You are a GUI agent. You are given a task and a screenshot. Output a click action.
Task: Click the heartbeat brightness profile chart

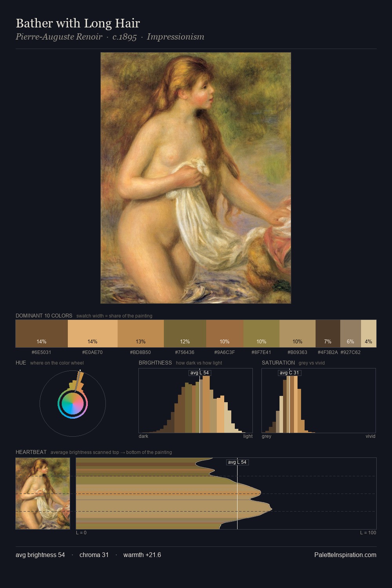(x=226, y=494)
